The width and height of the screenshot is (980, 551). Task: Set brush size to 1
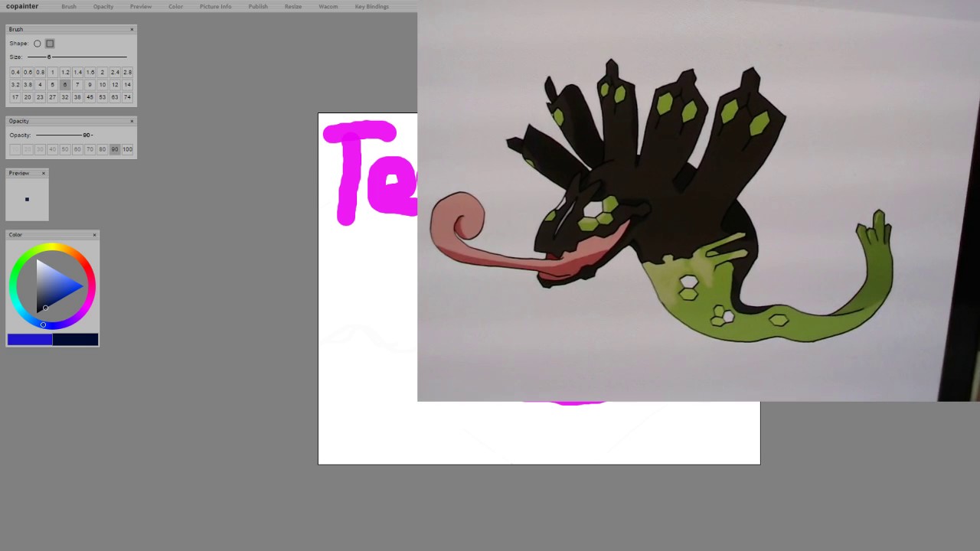pos(52,73)
